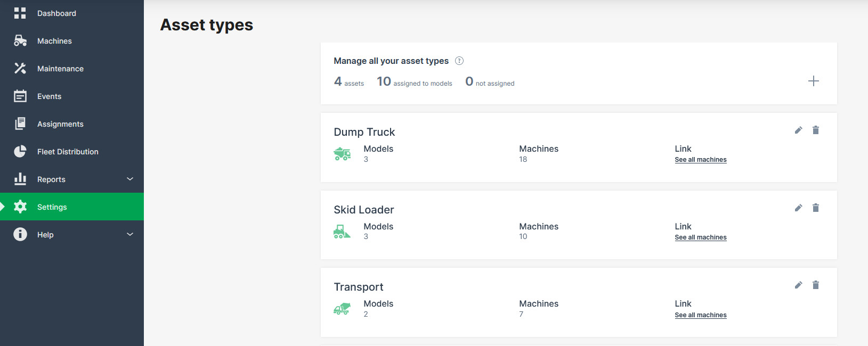Viewport: 868px width, 346px height.
Task: Expand the Help menu chevron
Action: [130, 235]
